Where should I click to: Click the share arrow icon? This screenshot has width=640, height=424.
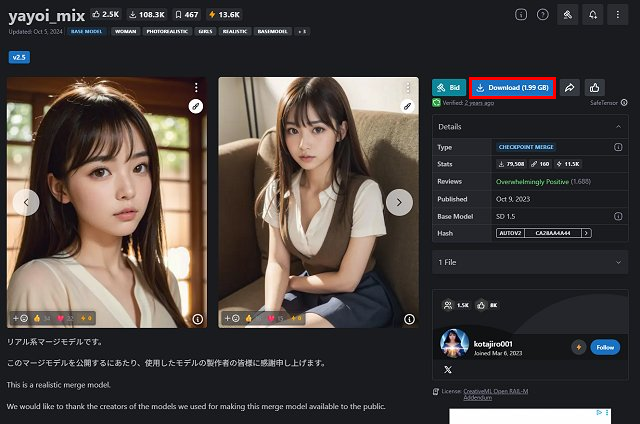click(570, 88)
